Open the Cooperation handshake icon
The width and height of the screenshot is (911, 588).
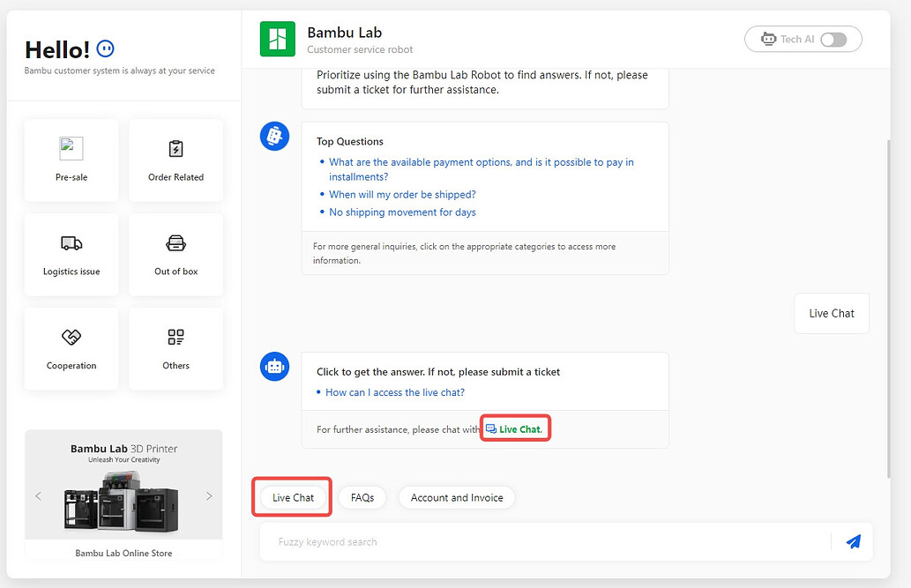71,337
